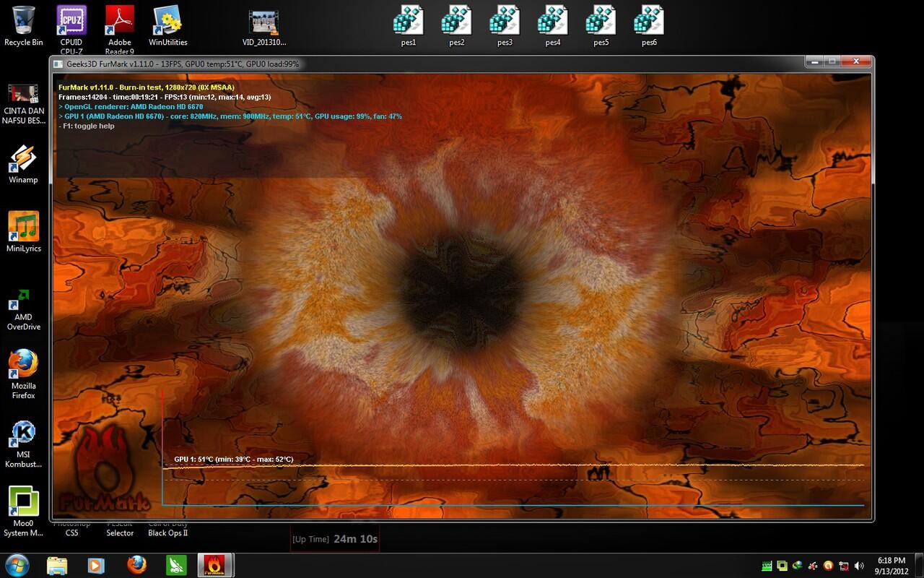This screenshot has width=924, height=578.
Task: Select the pes5 registry file
Action: pyautogui.click(x=601, y=26)
